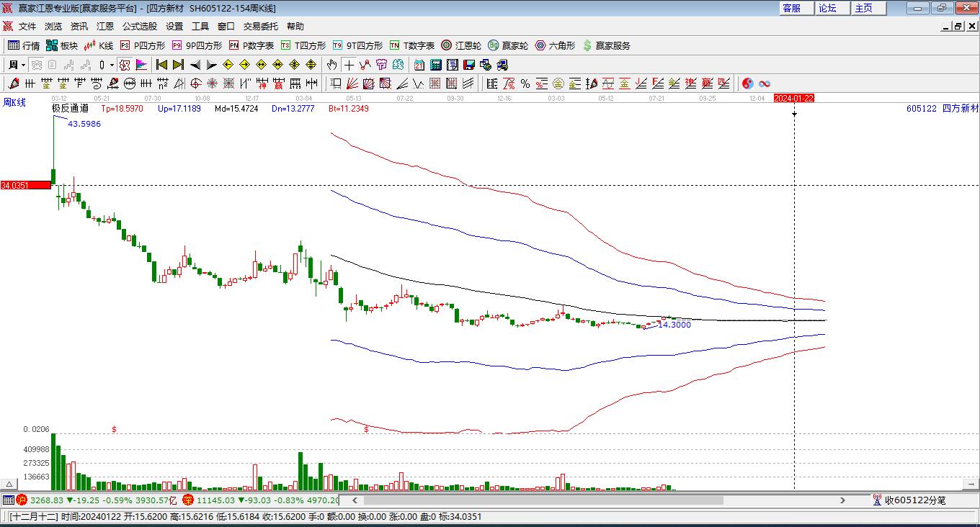Click the floppy disk save icon
Image resolution: width=980 pixels, height=527 pixels.
click(x=469, y=65)
